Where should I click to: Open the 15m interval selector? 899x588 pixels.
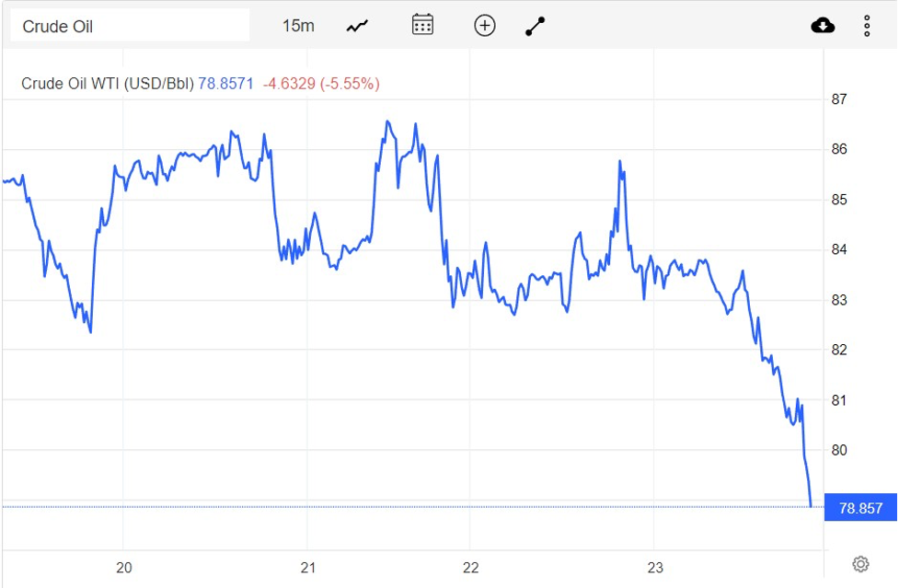[297, 26]
